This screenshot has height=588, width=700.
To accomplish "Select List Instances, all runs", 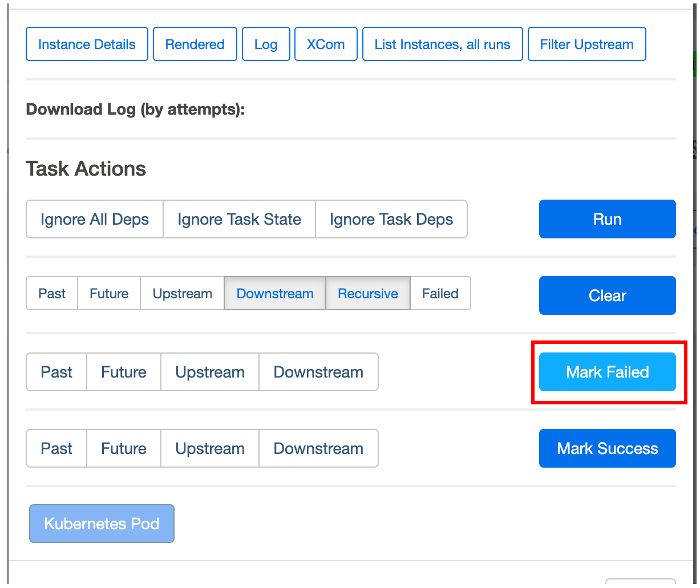I will click(x=442, y=44).
